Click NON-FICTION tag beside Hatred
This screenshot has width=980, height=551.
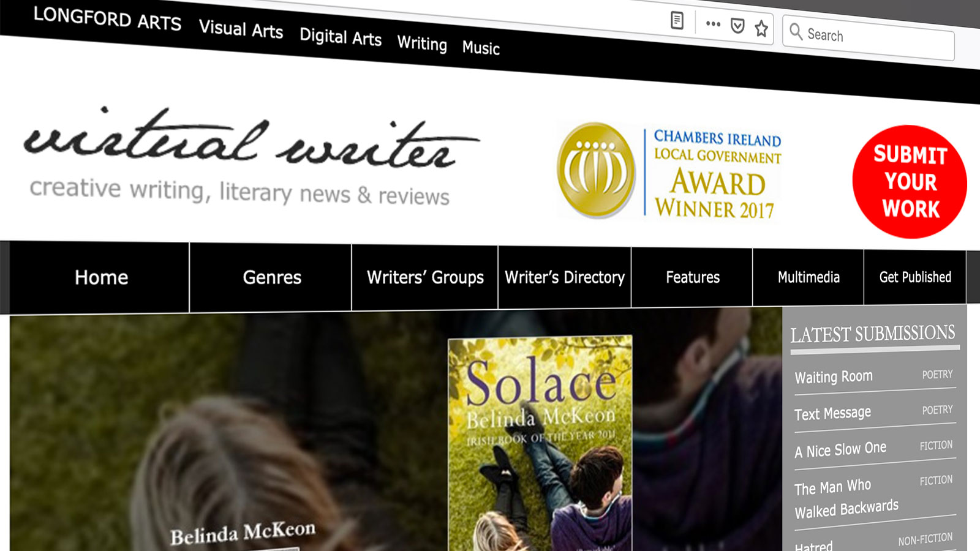pos(925,539)
